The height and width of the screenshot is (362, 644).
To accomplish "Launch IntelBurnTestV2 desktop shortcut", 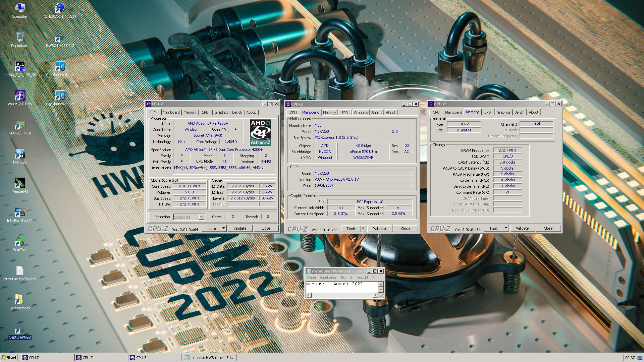I will [x=20, y=215].
